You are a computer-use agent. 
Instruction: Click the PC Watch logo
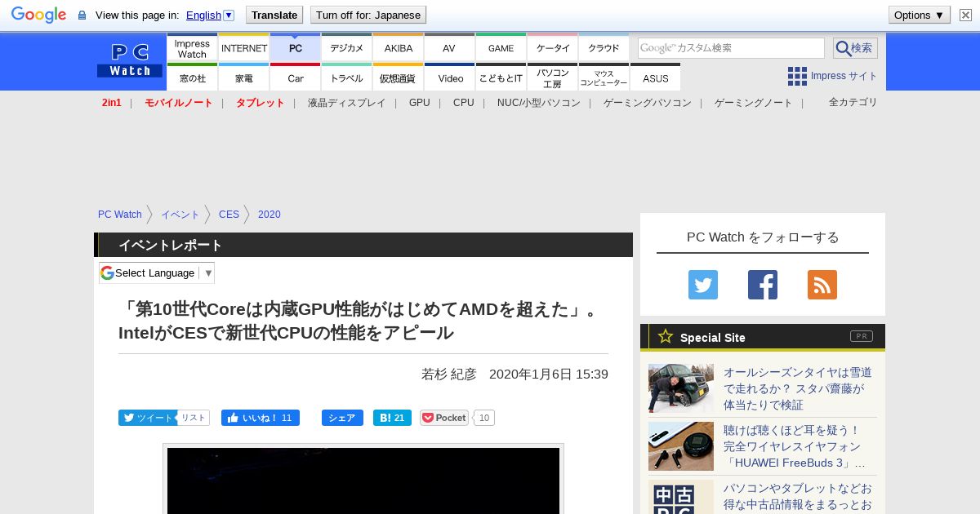[130, 61]
